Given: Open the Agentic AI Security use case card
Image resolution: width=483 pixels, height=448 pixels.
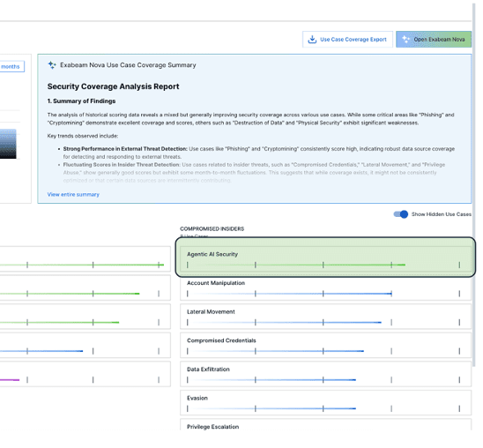Looking at the screenshot, I should click(325, 258).
